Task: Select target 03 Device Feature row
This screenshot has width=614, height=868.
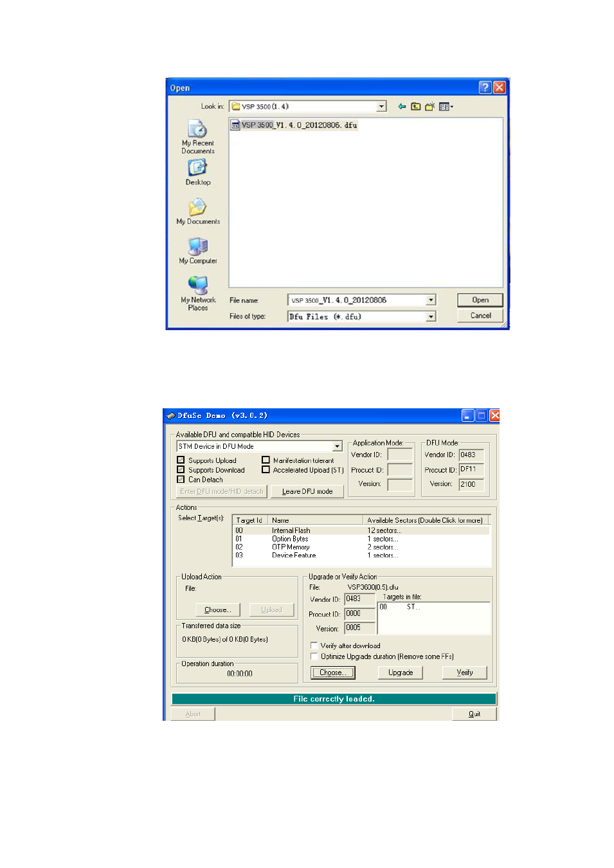Action: coord(361,555)
